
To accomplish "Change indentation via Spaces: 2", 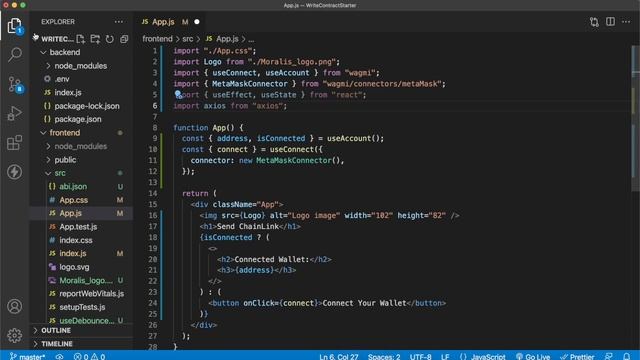I will coord(384,356).
